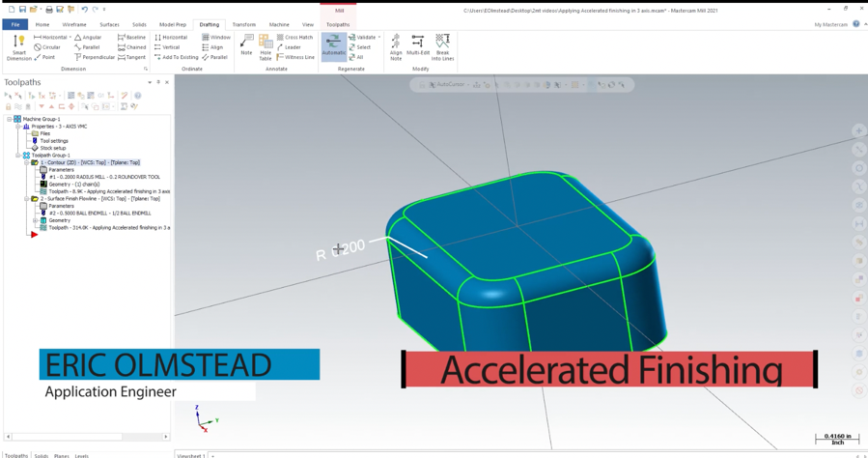Select Tool settings in tree
Screen dimensions: 868x458
pos(54,141)
